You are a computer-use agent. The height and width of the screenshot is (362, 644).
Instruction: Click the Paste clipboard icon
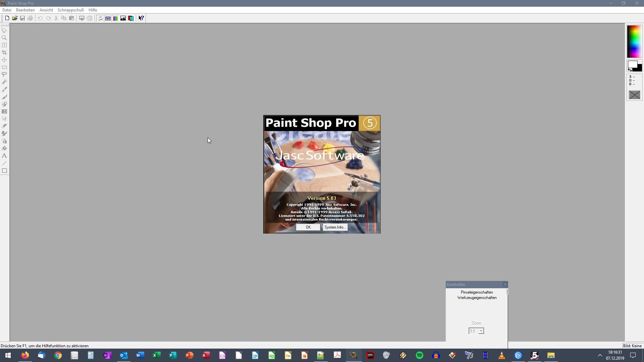[x=71, y=18]
